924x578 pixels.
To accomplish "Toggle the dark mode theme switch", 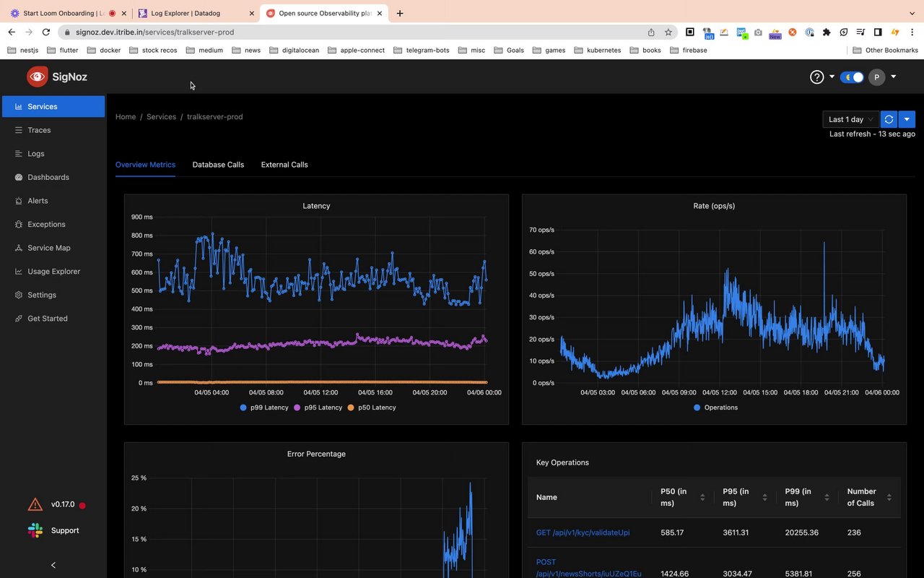I will click(x=852, y=77).
